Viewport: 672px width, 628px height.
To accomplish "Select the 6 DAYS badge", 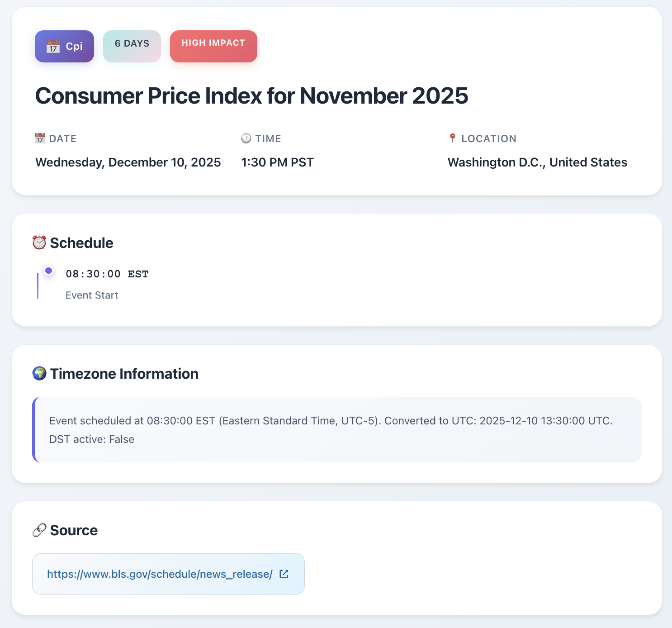I will [x=132, y=46].
